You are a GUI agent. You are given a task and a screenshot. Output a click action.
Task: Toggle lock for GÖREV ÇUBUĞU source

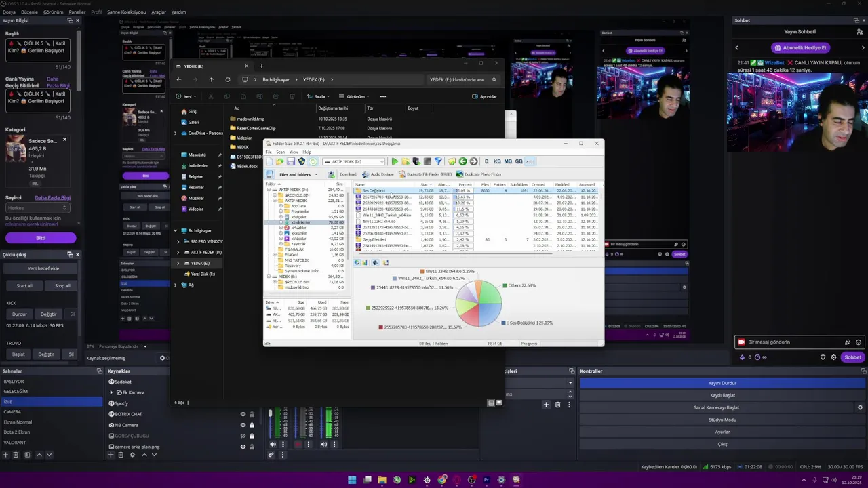[252, 436]
